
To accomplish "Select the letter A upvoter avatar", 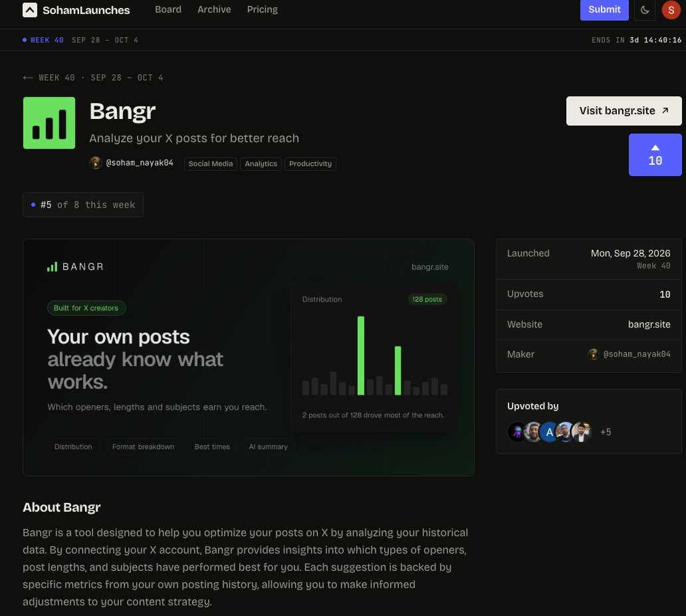I will [549, 432].
